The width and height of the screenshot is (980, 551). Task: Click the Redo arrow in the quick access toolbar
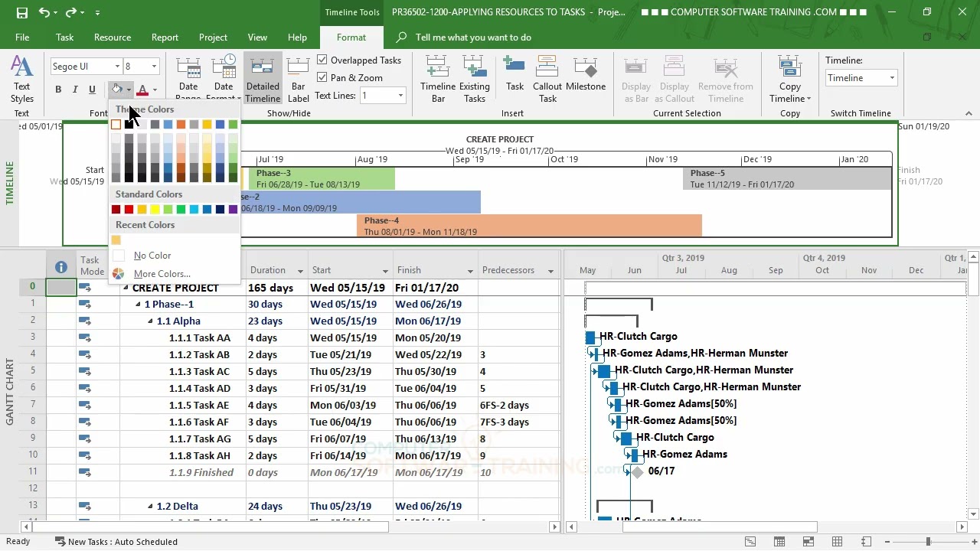[71, 12]
